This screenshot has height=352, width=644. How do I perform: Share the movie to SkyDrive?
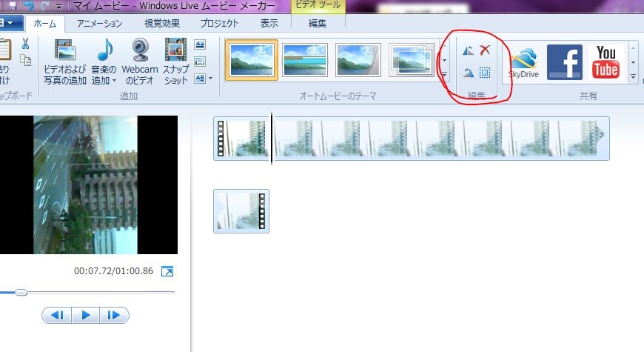[523, 62]
